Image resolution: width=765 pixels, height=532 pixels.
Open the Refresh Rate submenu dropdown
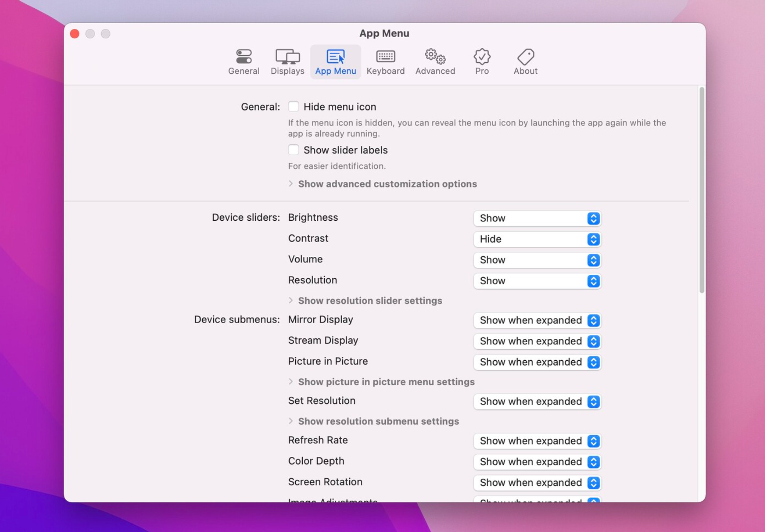click(x=537, y=441)
